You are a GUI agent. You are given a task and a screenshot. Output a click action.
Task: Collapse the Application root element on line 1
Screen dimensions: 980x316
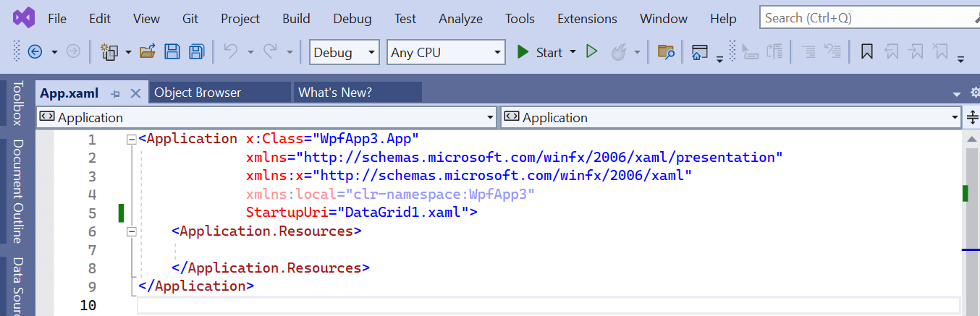tap(131, 139)
